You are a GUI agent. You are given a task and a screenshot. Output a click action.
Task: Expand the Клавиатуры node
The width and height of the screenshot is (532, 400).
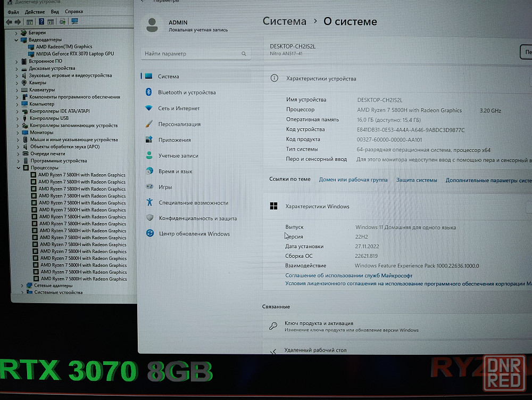point(17,91)
